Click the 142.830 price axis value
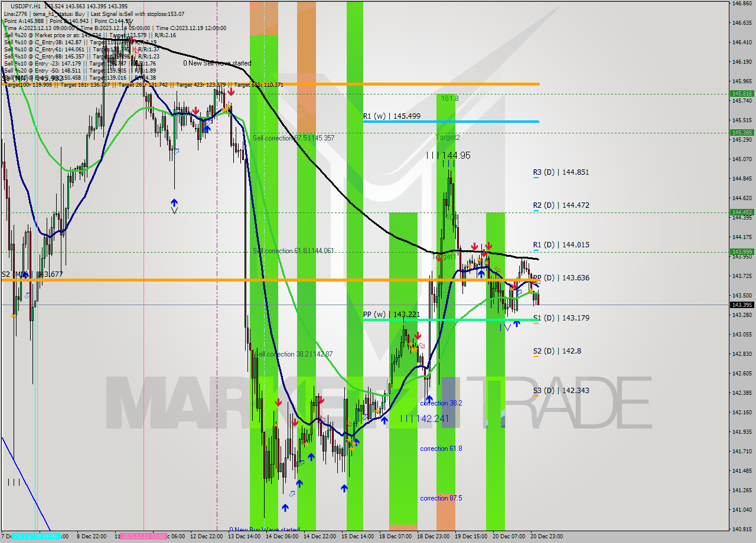The width and height of the screenshot is (756, 543). click(742, 354)
